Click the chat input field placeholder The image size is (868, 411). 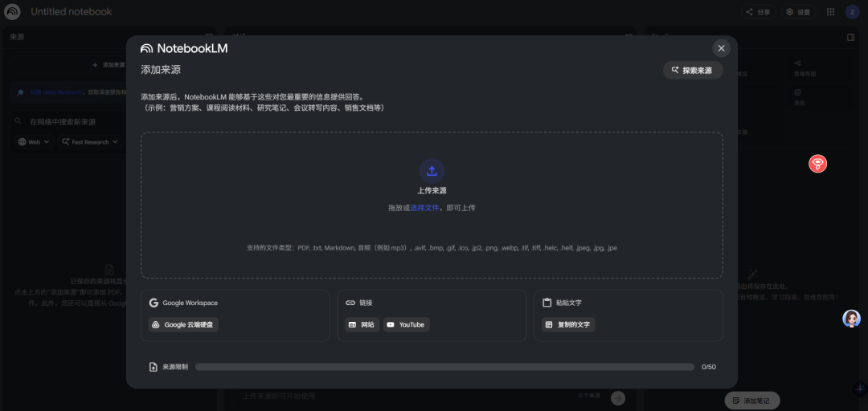coord(279,396)
